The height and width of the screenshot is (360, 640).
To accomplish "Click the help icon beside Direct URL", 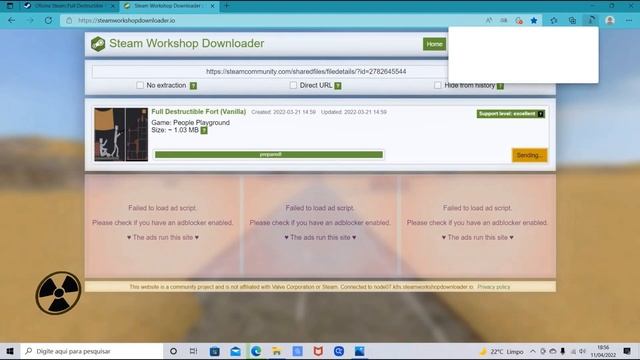I will tap(338, 86).
